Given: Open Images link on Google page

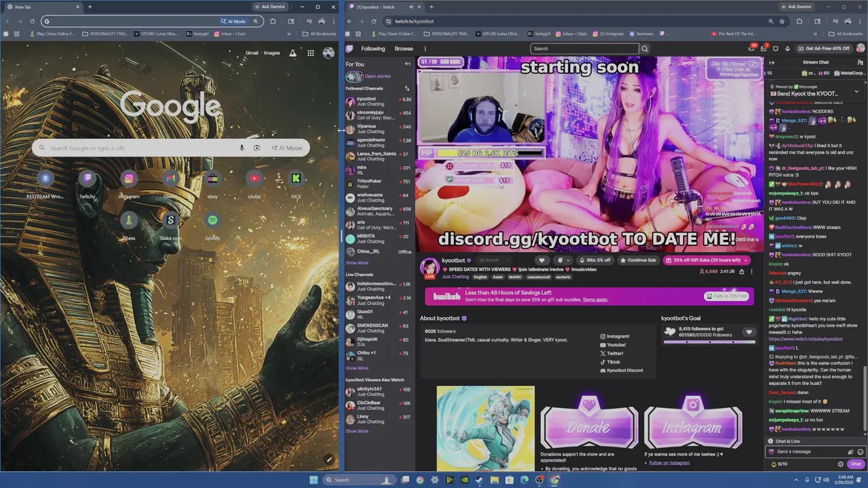Looking at the screenshot, I should tap(272, 53).
